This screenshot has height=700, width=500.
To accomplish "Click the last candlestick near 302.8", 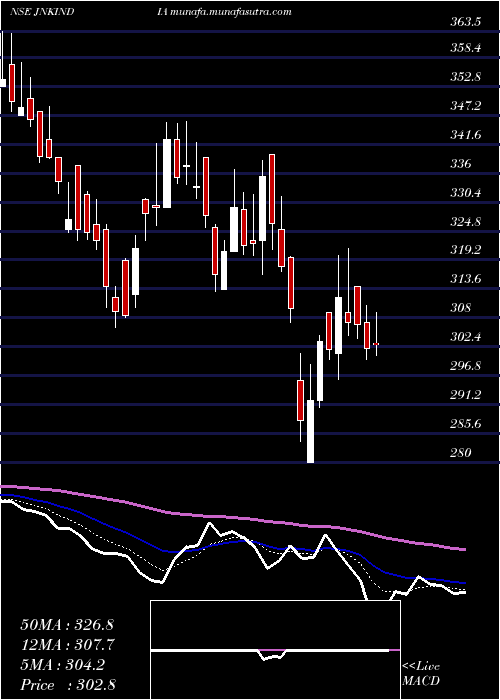I will point(376,344).
